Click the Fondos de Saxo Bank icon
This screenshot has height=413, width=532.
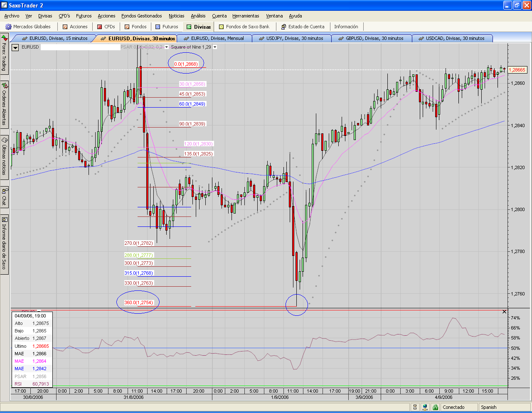pyautogui.click(x=221, y=27)
